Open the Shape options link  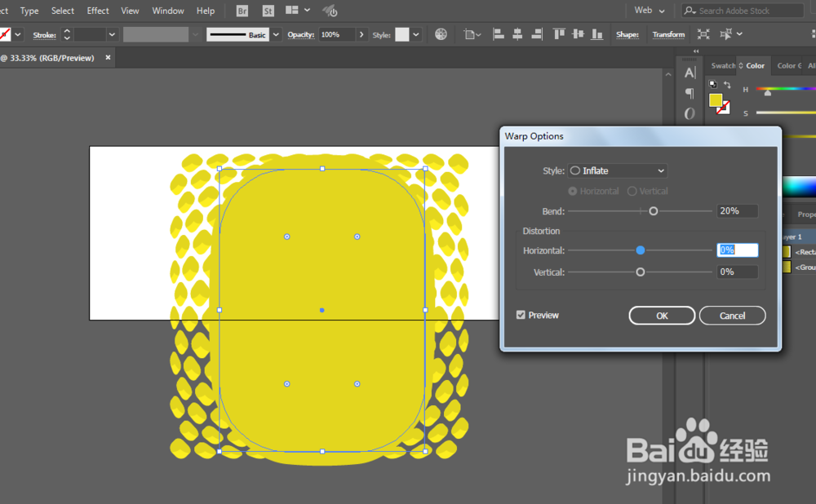click(627, 34)
